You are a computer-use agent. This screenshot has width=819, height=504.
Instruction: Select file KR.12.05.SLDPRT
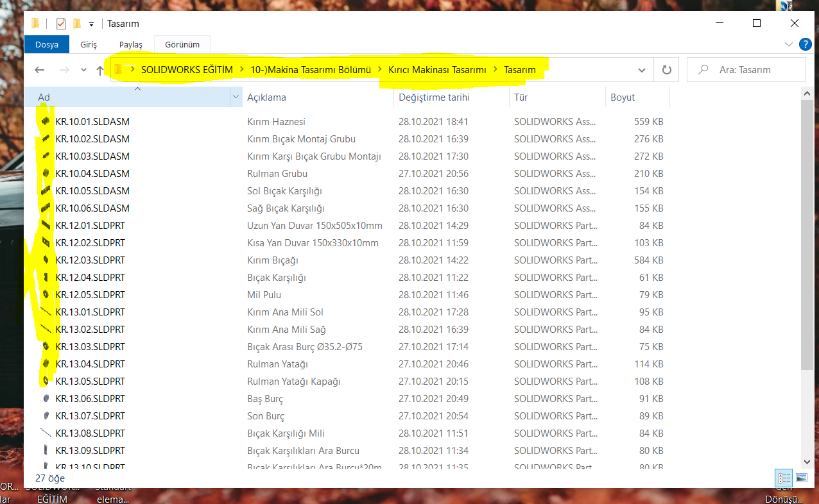pyautogui.click(x=91, y=294)
